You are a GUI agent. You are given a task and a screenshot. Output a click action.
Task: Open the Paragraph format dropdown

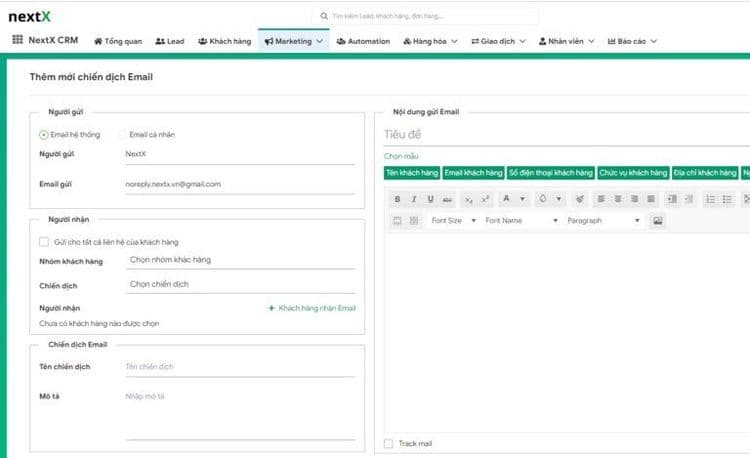pyautogui.click(x=602, y=220)
